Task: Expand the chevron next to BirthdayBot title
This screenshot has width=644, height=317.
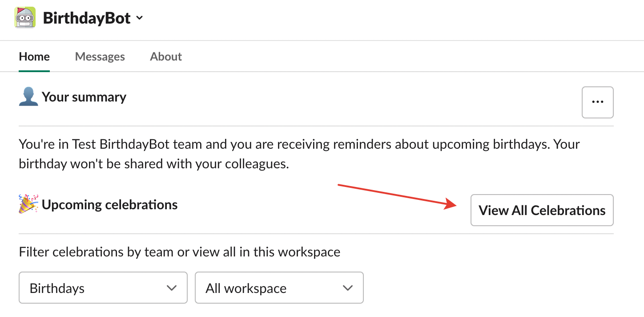Action: pos(139,18)
